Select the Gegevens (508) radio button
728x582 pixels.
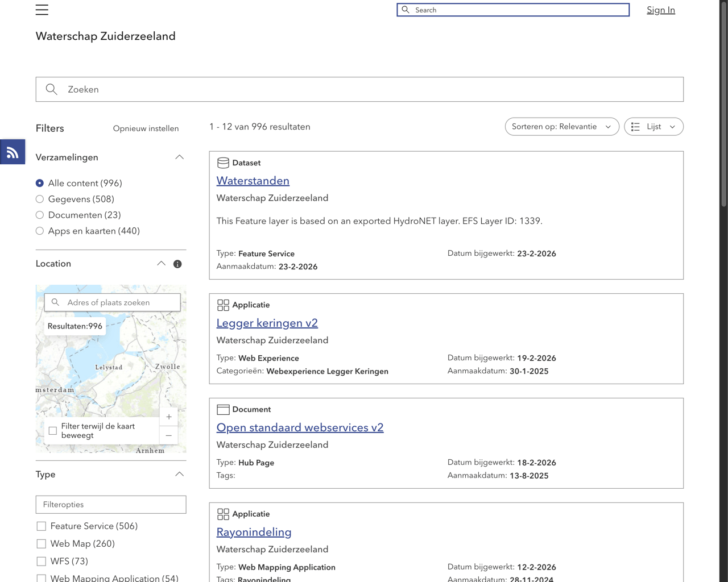point(40,199)
